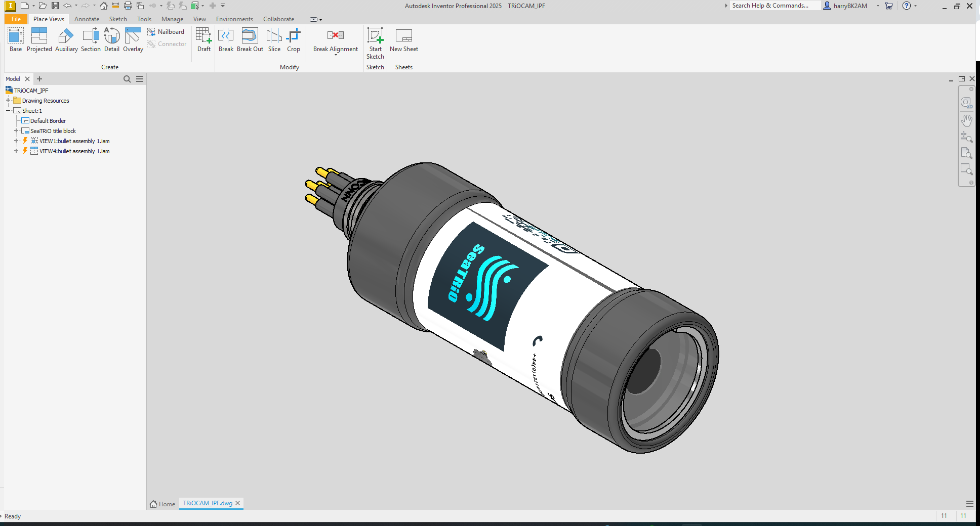Click the Nailboard button
Screen dimensions: 980x526
coord(166,32)
